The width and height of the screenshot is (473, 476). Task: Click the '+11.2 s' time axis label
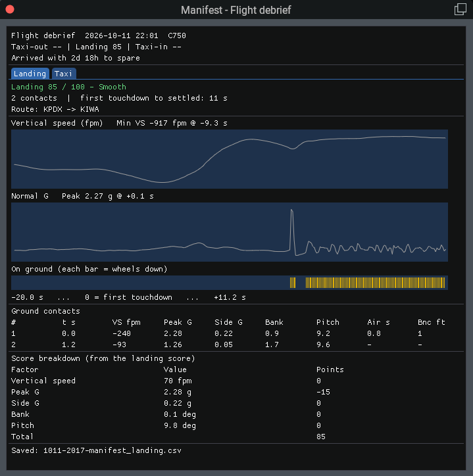click(x=230, y=297)
